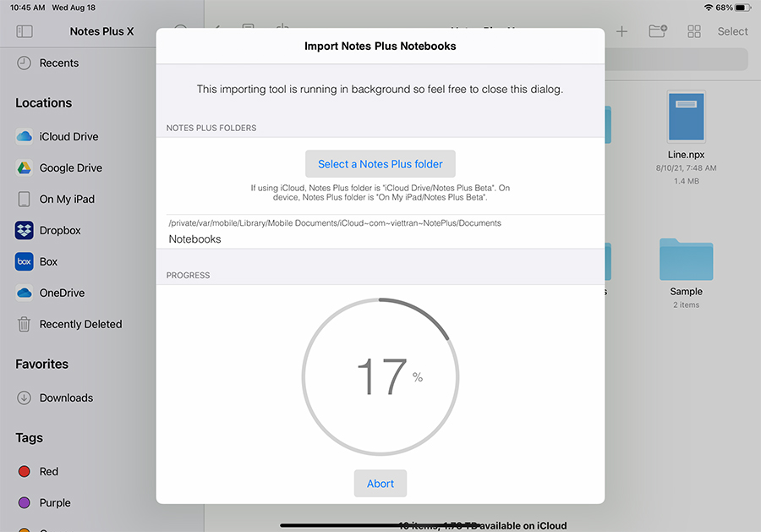Viewport: 761px width, 532px height.
Task: Tap the plus icon in the top toolbar
Action: (621, 31)
